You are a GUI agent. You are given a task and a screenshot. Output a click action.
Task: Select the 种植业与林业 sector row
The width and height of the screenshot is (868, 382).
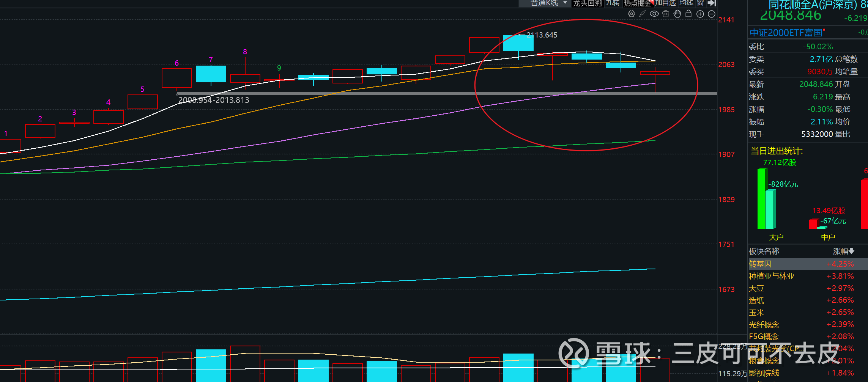tap(808, 276)
